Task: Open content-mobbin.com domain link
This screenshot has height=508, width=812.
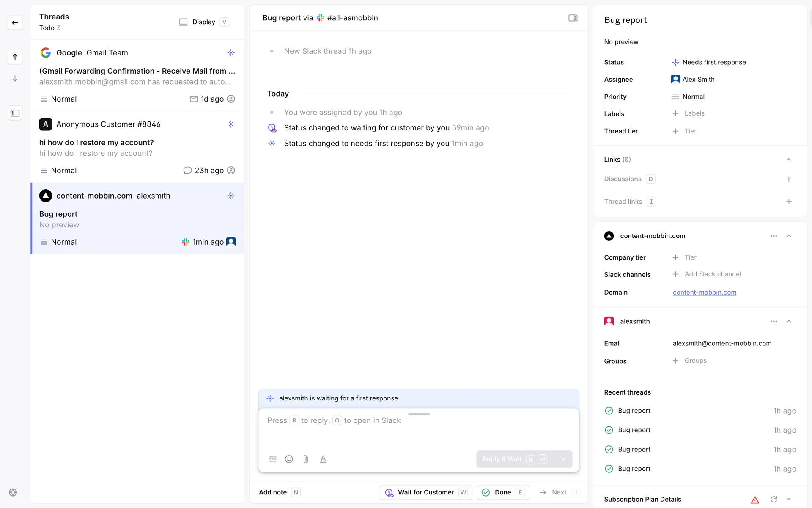Action: coord(704,292)
